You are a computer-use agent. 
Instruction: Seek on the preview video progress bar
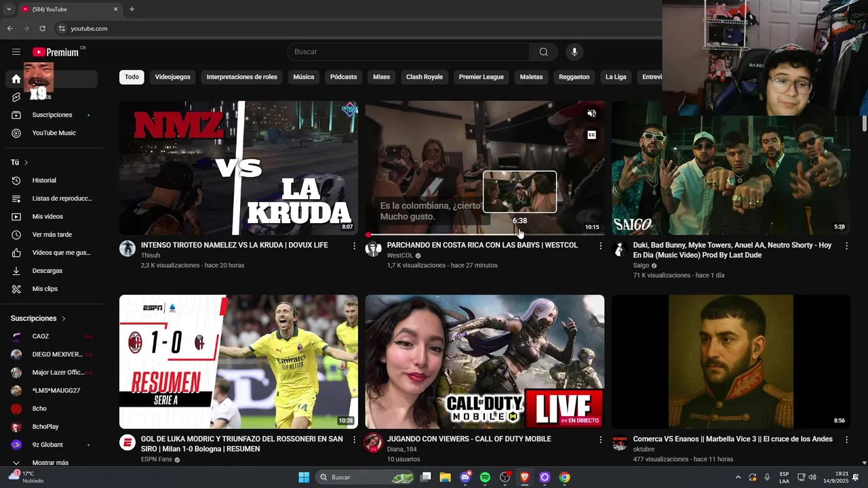coord(484,235)
